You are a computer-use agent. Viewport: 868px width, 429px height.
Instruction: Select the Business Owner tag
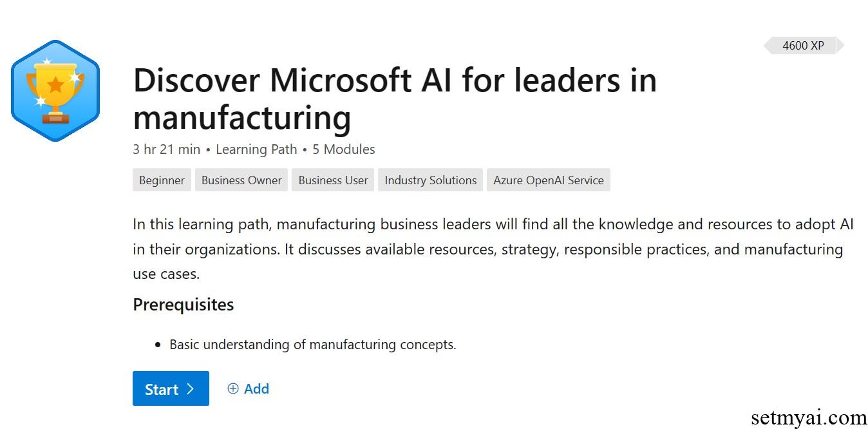[241, 180]
